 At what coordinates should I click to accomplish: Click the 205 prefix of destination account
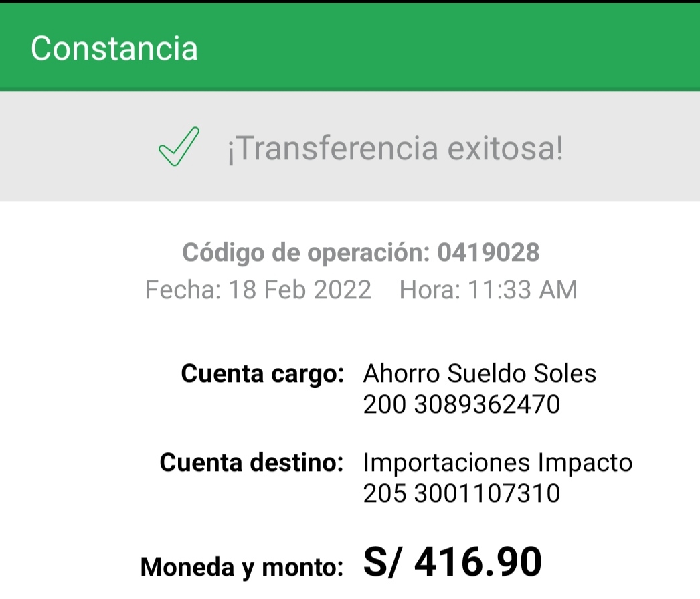(x=385, y=493)
